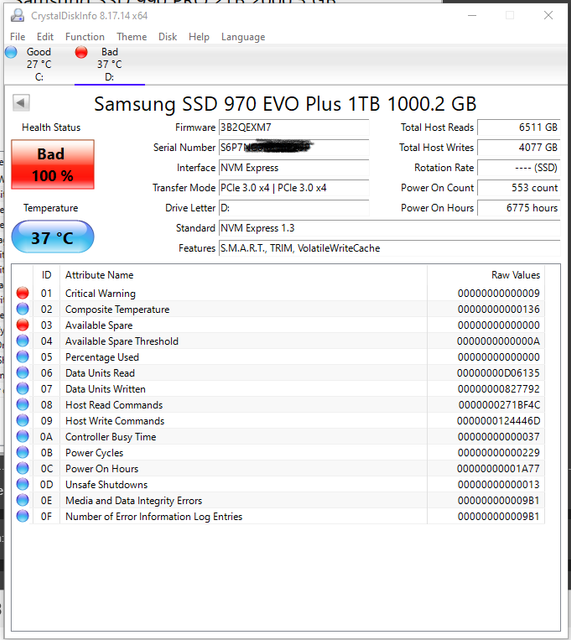
Task: Go to previous disk with left arrow
Action: click(21, 102)
